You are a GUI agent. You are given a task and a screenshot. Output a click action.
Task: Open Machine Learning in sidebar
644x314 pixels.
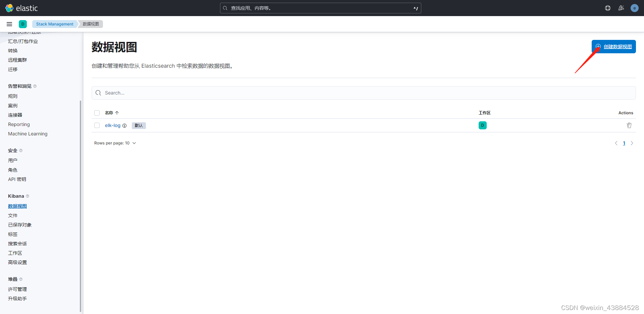click(28, 134)
